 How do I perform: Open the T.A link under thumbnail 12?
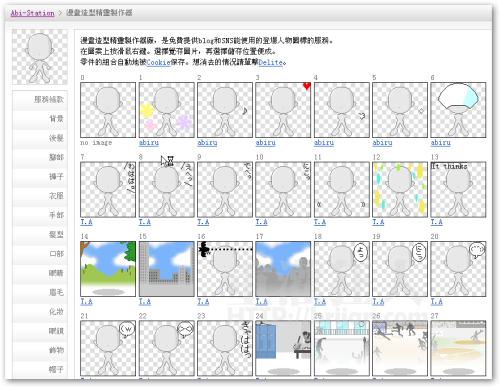pos(378,222)
